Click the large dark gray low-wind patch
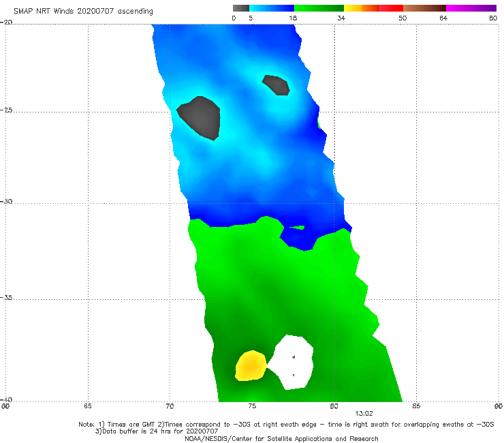This screenshot has height=443, width=504. coord(200,118)
